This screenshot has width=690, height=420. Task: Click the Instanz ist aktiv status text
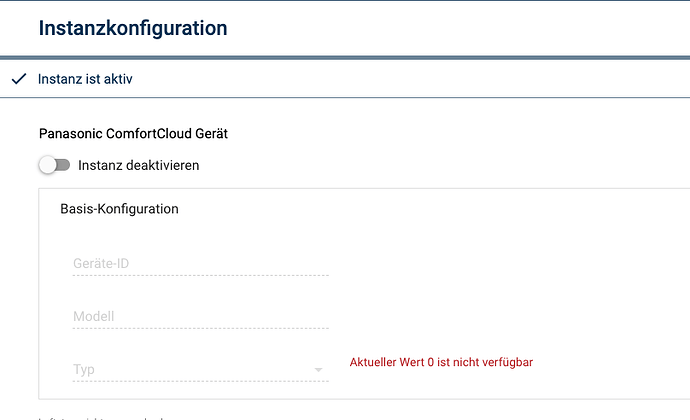[85, 79]
